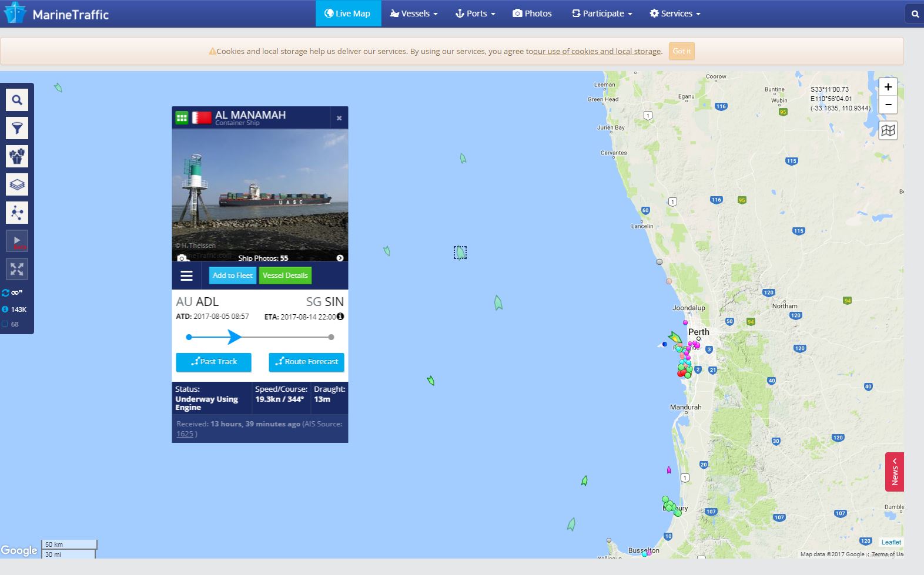Click the ETA info icon
The width and height of the screenshot is (924, 575).
[x=340, y=317]
